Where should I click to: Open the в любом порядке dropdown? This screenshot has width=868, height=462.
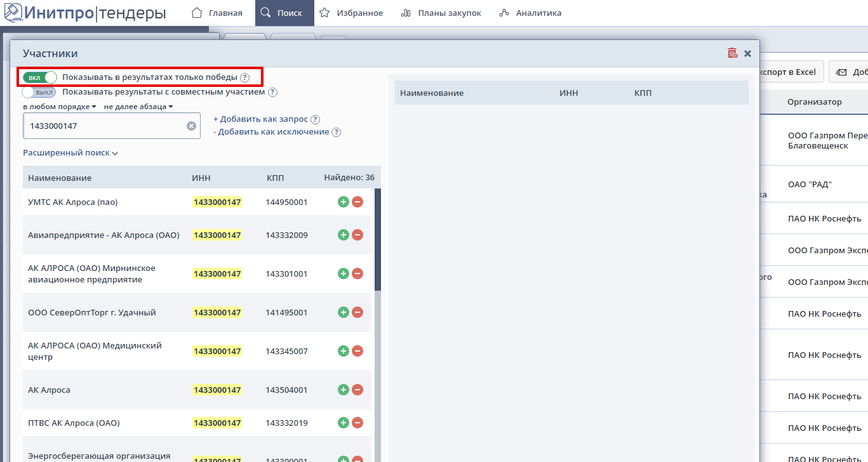pos(60,107)
